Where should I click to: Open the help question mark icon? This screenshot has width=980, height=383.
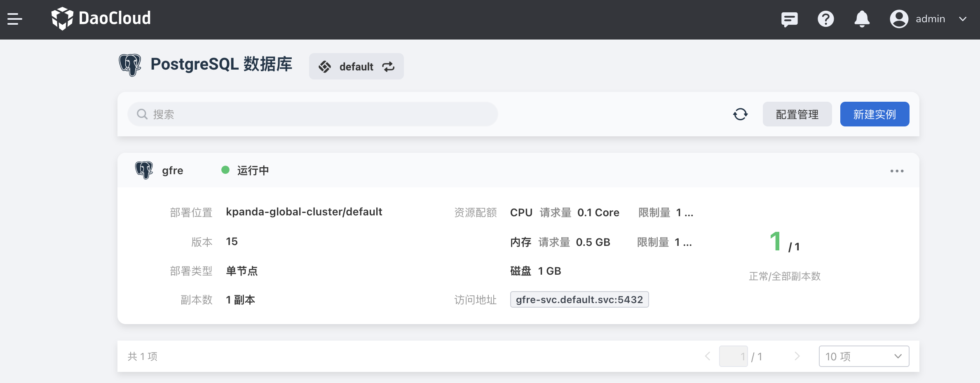pyautogui.click(x=825, y=19)
